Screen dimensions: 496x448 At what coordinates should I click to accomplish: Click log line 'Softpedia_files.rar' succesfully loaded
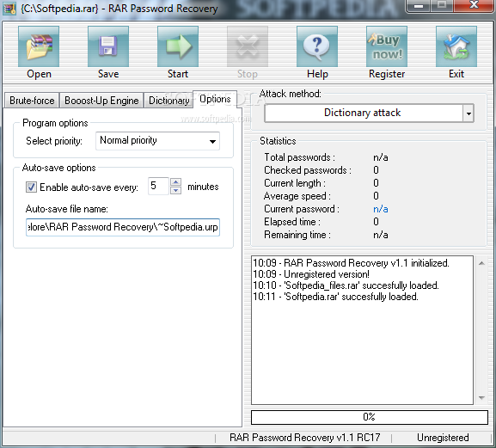point(346,285)
